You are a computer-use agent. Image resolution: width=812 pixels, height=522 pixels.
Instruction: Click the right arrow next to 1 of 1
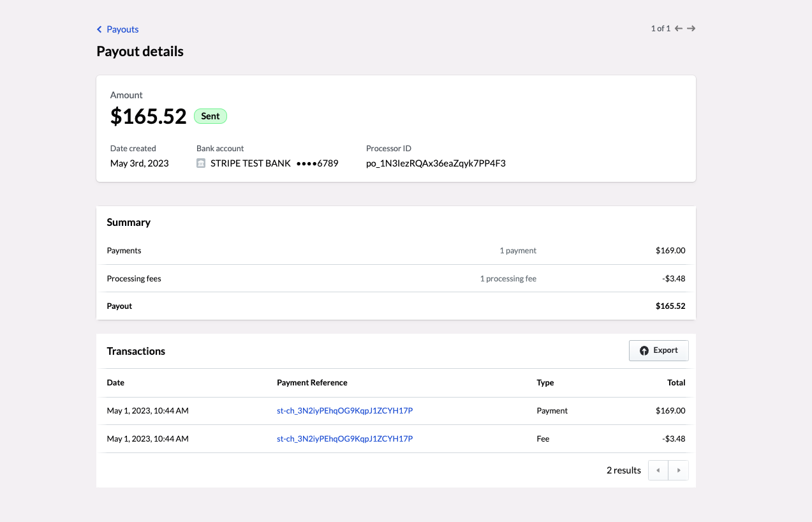point(691,28)
